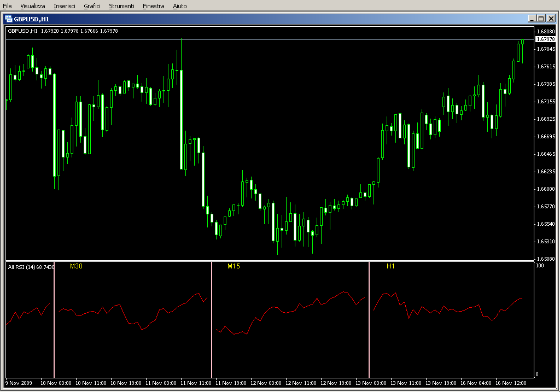560x392 pixels.
Task: Click the current price label 1.67978
Action: tap(545, 39)
